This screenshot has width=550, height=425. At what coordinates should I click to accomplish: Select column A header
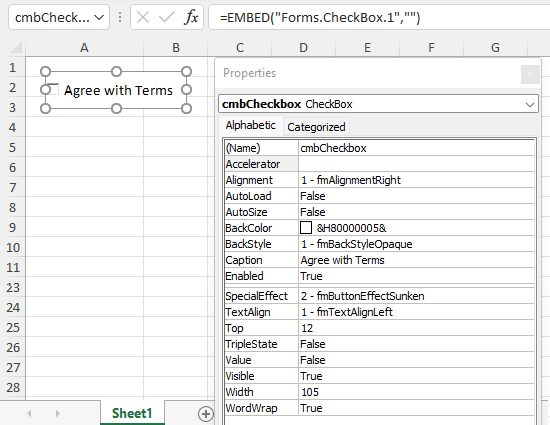tap(84, 47)
